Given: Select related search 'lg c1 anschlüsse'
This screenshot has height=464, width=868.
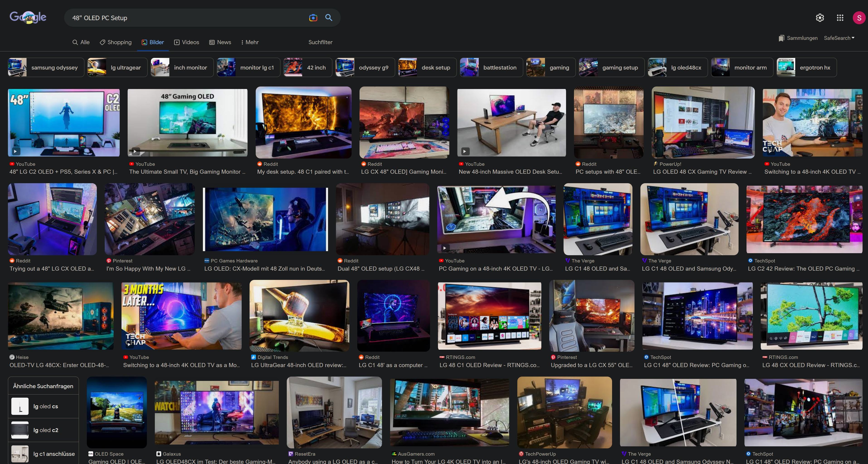Looking at the screenshot, I should [x=43, y=454].
